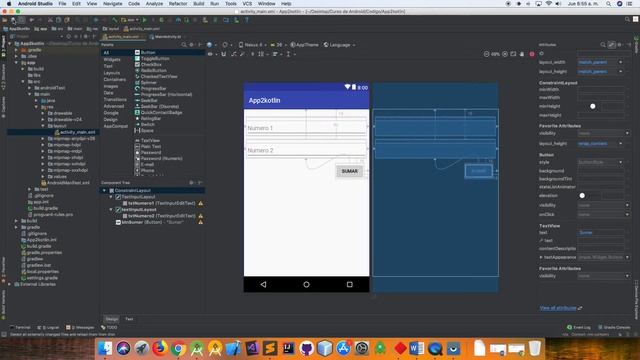
Task: Open the API 28 version dropdown
Action: (278, 44)
